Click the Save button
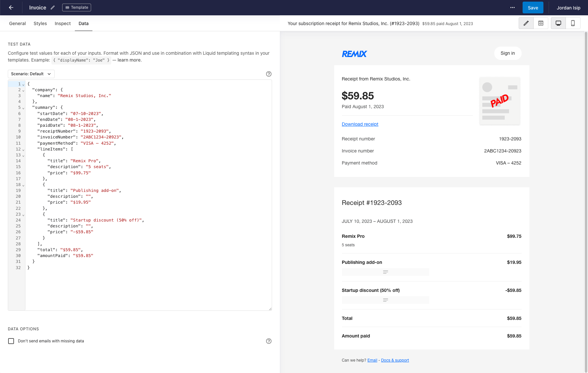Viewport: 588px width, 373px height. pos(533,7)
